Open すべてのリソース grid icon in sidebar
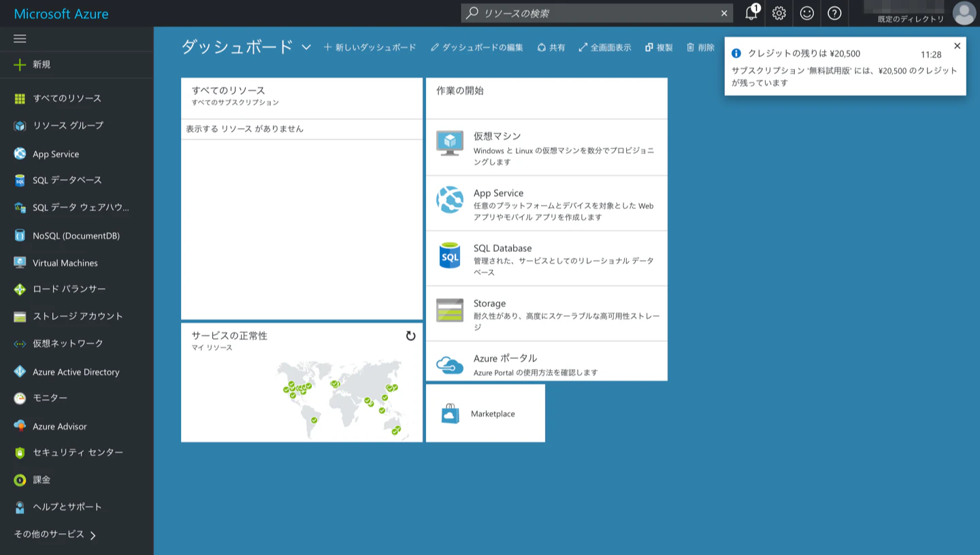This screenshot has height=555, width=980. click(x=20, y=99)
